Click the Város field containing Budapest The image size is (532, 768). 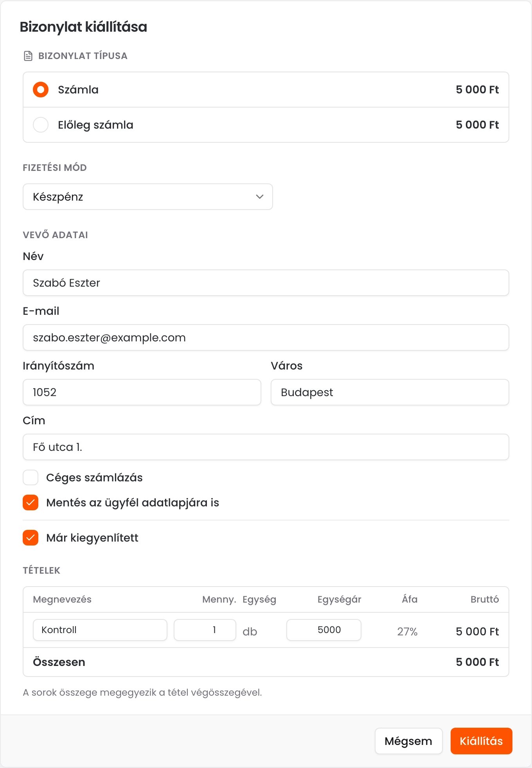click(390, 392)
